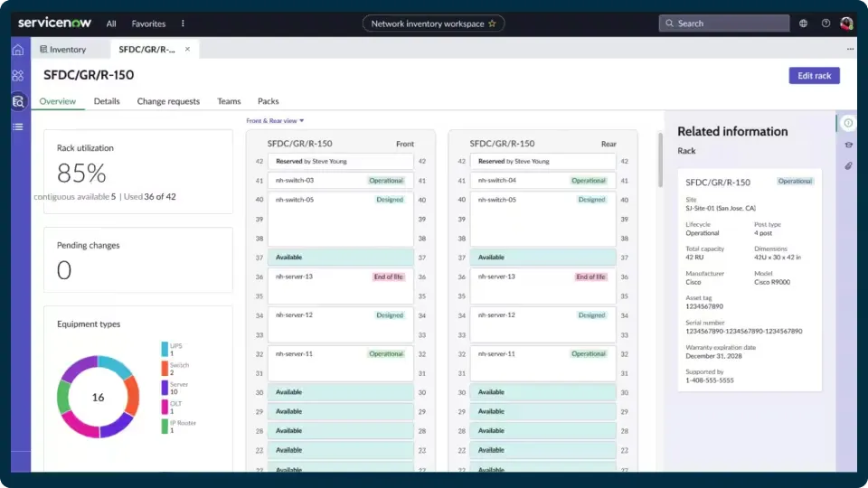Click the Edit rack button

click(814, 76)
